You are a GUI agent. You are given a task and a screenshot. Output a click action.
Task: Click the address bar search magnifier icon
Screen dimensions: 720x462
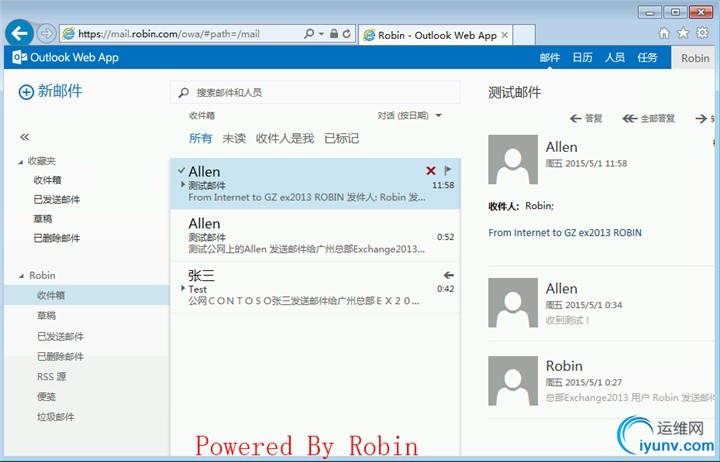(309, 34)
